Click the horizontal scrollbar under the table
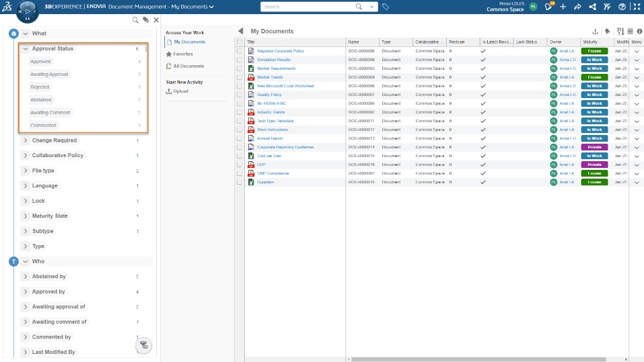The width and height of the screenshot is (644, 362). pos(478,359)
